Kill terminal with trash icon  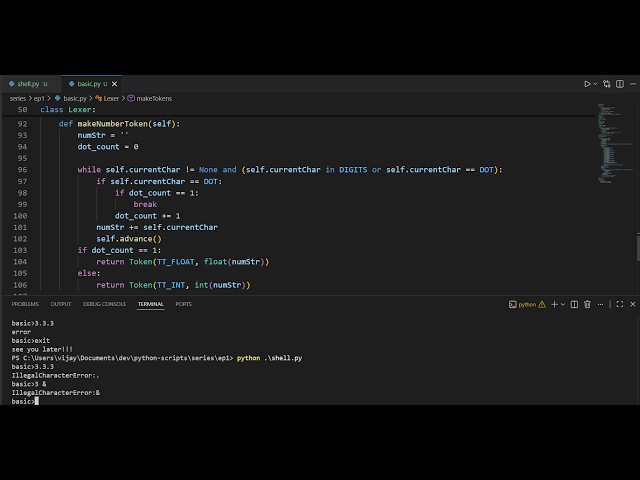point(587,304)
